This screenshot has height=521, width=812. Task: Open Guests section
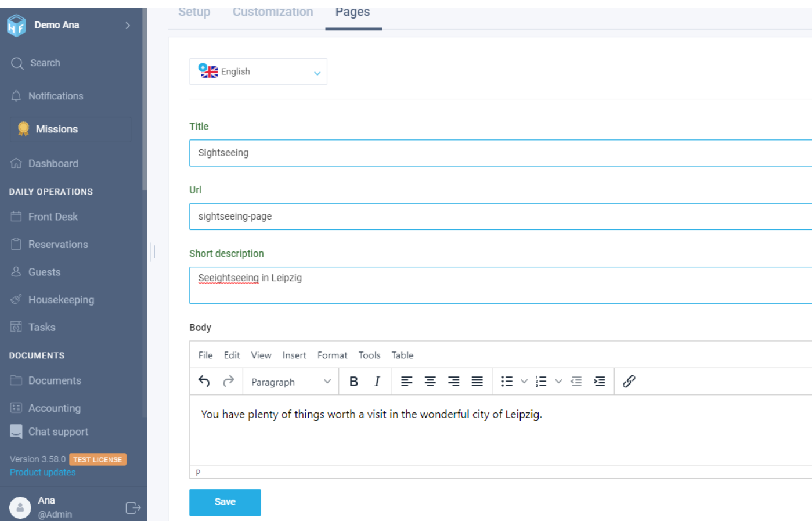35,272
